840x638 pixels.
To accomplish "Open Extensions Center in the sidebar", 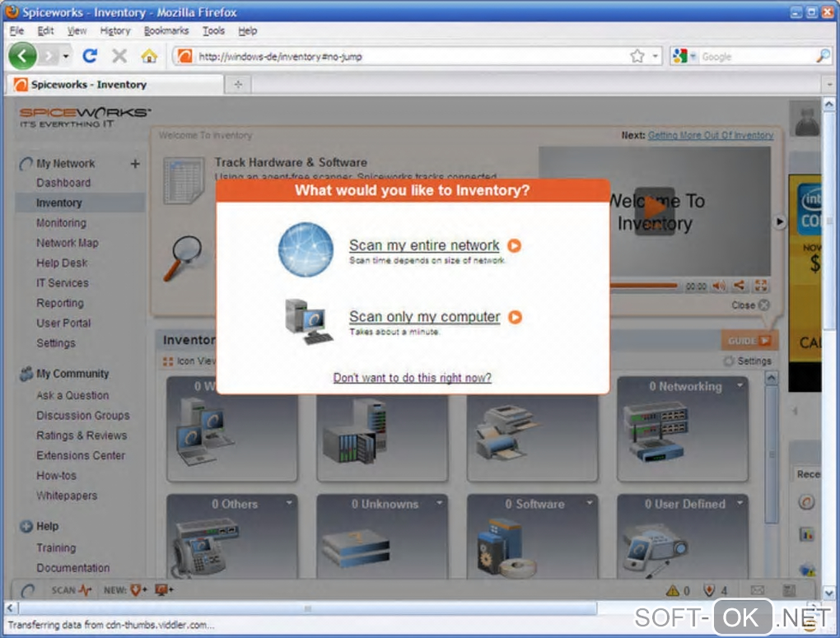I will [81, 455].
